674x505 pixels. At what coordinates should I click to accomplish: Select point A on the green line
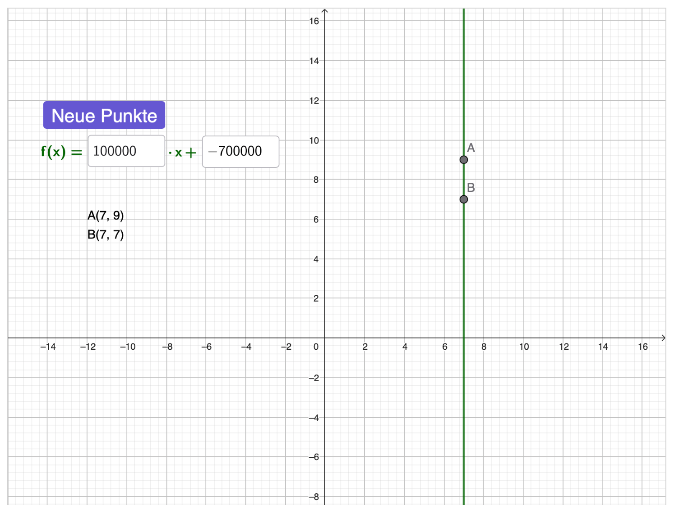tap(463, 160)
